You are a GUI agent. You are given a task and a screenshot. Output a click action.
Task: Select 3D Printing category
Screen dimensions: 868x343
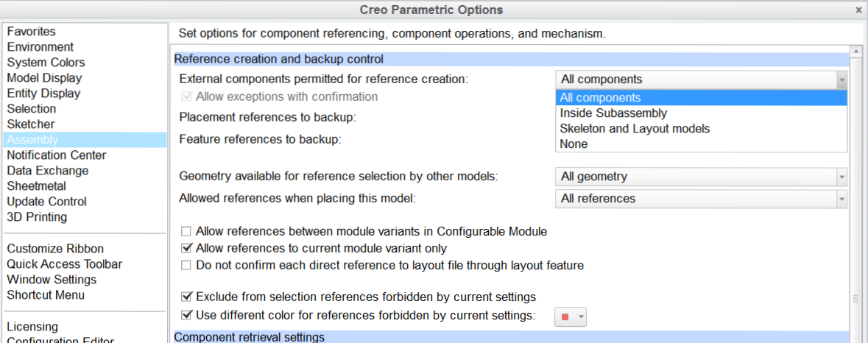coord(37,217)
